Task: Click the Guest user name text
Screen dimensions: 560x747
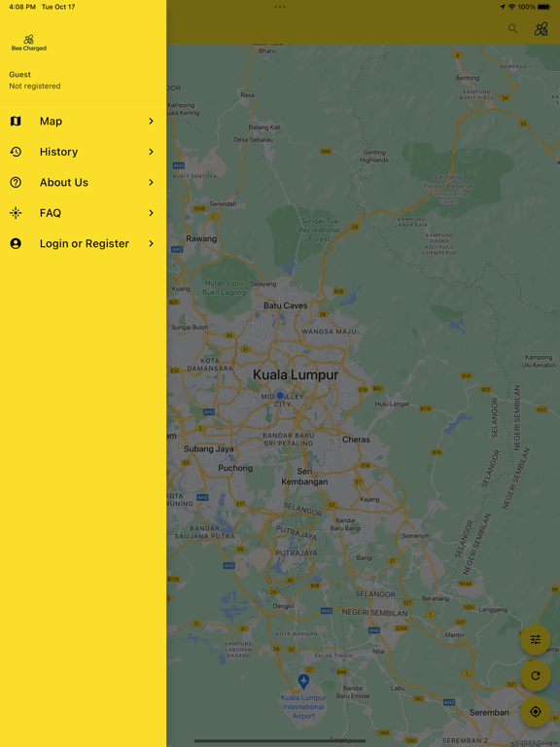Action: (20, 74)
